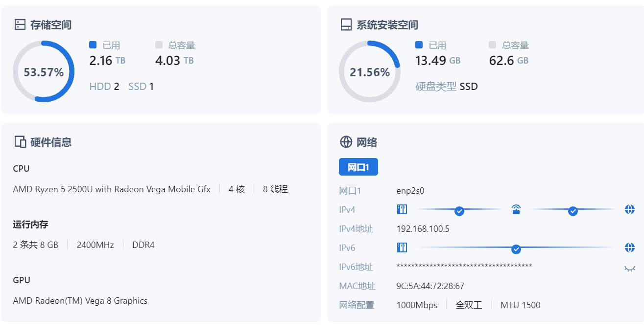644x336 pixels.
Task: Click the 2400MHz memory frequency
Action: (x=95, y=245)
